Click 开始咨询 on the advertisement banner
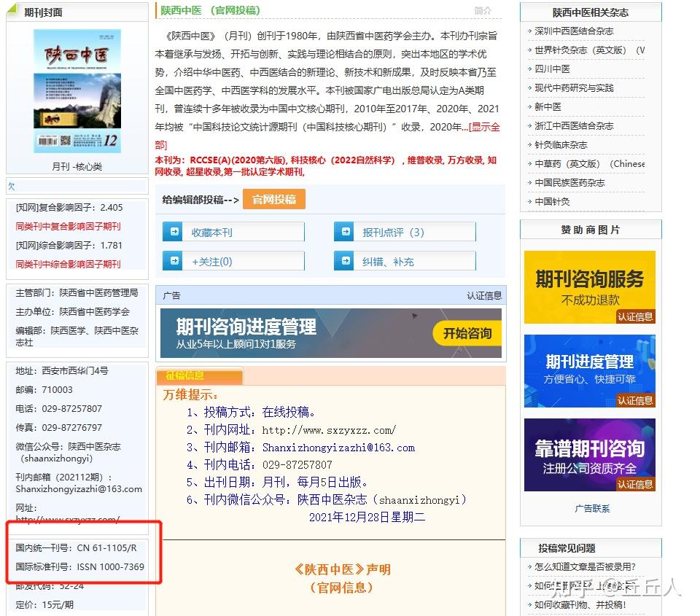Viewport: 700px width, 616px height. click(467, 332)
